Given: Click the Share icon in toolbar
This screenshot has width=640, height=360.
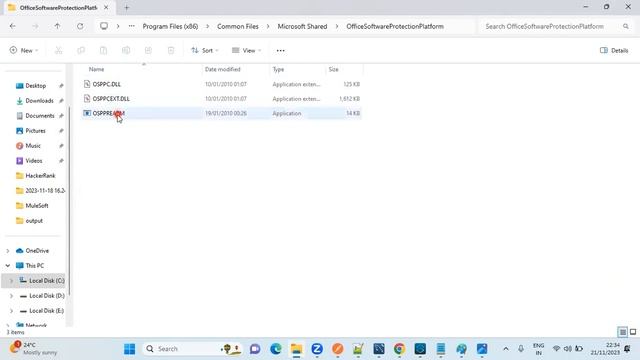Looking at the screenshot, I should coord(148,50).
